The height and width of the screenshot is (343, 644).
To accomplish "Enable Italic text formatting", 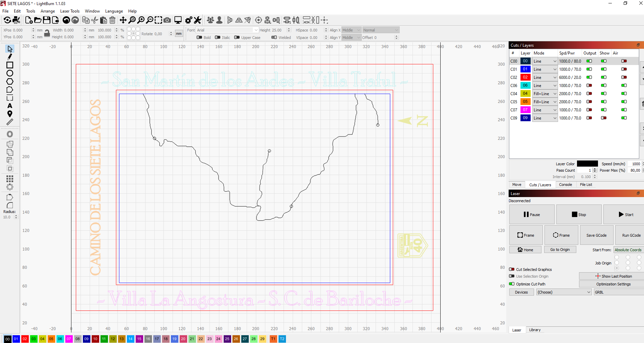I will pyautogui.click(x=217, y=37).
